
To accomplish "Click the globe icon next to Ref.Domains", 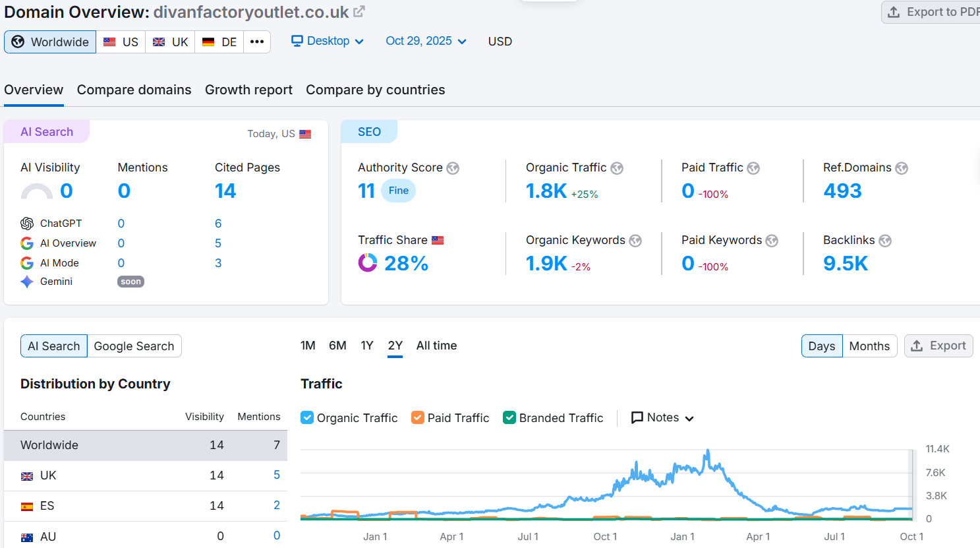I will (902, 168).
